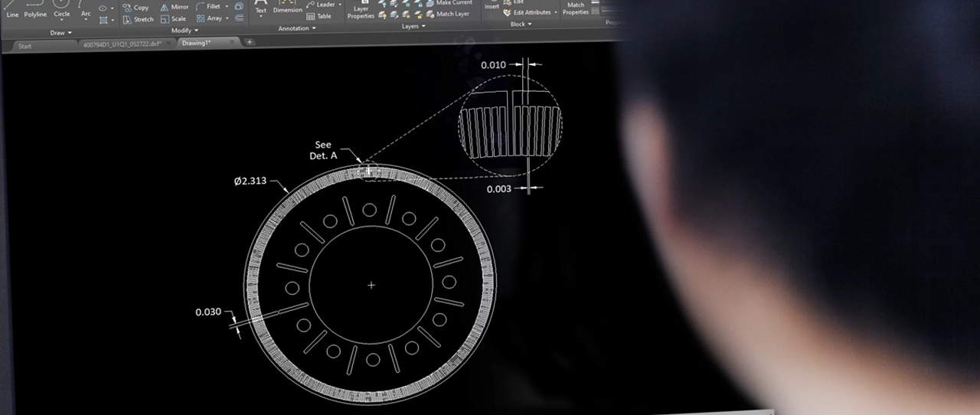Open the Array dropdown arrow
Viewport: 980px width, 415px height.
(x=227, y=18)
